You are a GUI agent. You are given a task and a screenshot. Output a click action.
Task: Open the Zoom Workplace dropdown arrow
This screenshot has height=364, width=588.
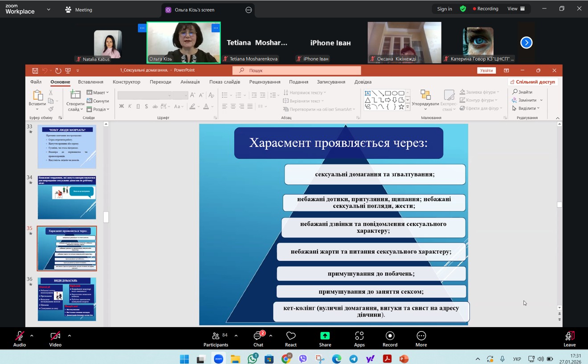coord(49,9)
